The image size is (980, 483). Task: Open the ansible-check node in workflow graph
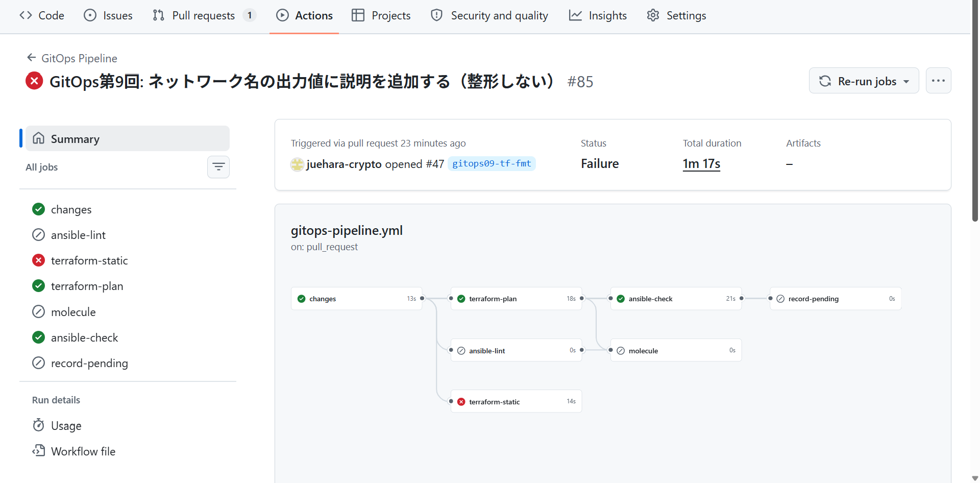[x=676, y=299]
